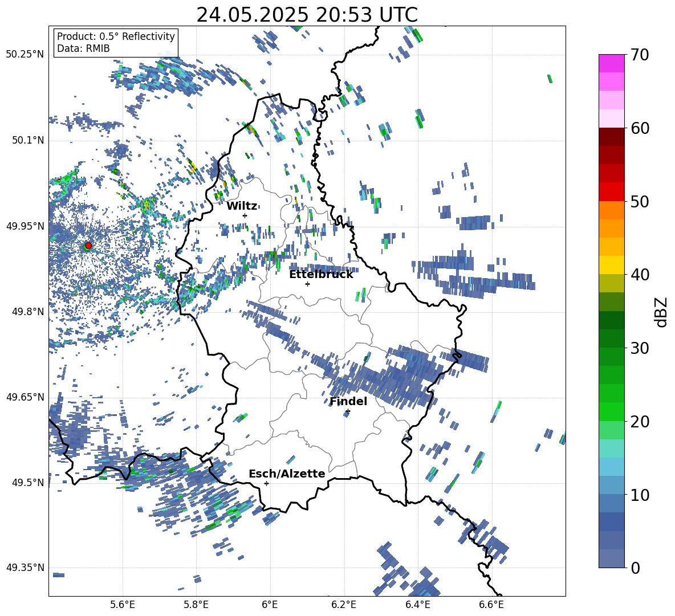Click the colorbar tick label 20

pos(640,422)
